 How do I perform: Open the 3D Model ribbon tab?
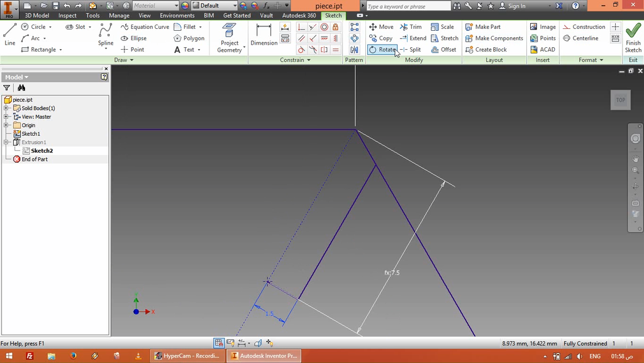point(37,15)
